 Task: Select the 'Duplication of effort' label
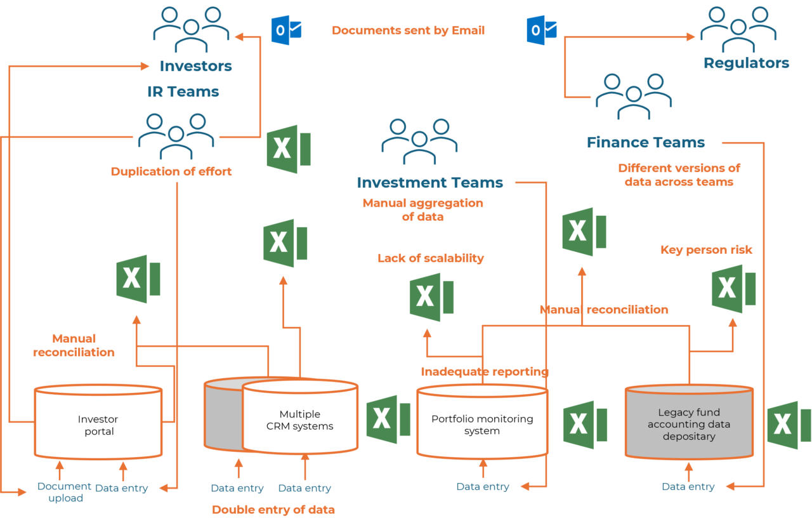point(171,171)
